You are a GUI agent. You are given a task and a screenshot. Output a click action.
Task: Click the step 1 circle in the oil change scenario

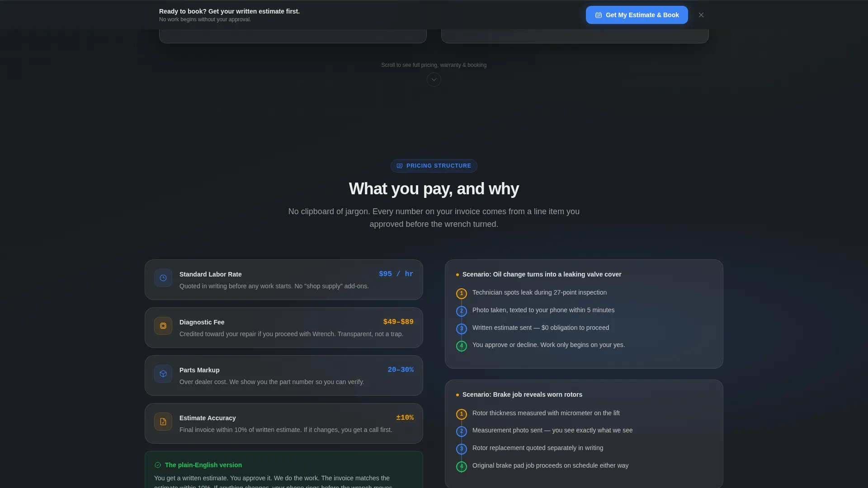tap(462, 294)
